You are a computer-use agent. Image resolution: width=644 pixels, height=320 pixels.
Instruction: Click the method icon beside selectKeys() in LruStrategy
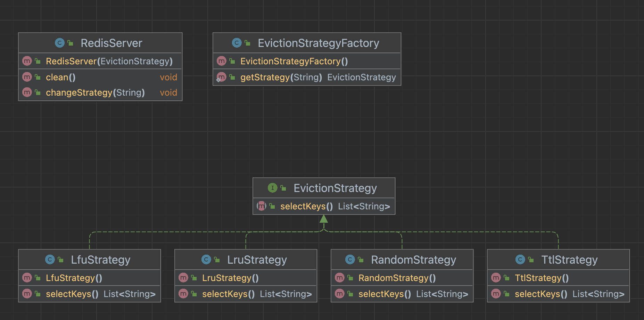(x=183, y=294)
